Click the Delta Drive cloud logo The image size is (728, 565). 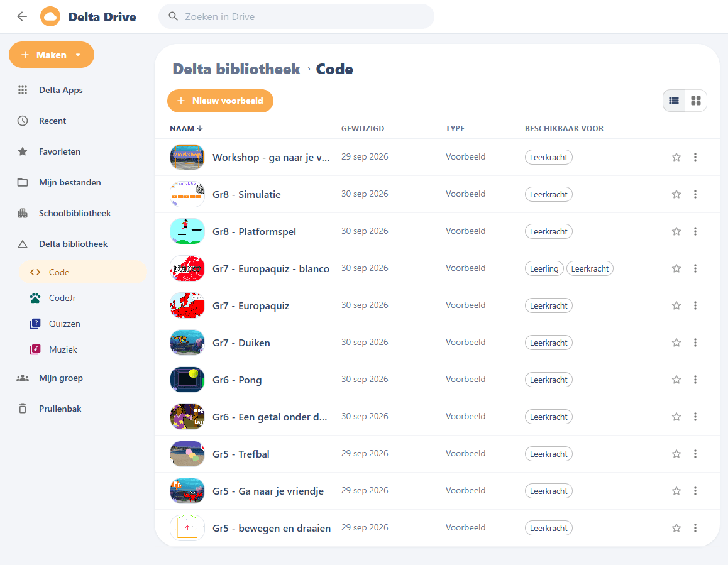[50, 17]
